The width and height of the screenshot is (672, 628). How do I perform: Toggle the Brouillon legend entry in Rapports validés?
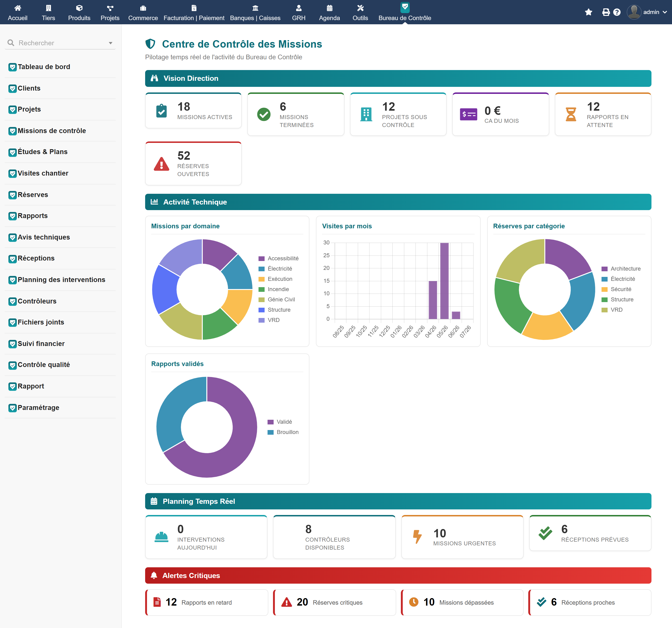pyautogui.click(x=283, y=432)
